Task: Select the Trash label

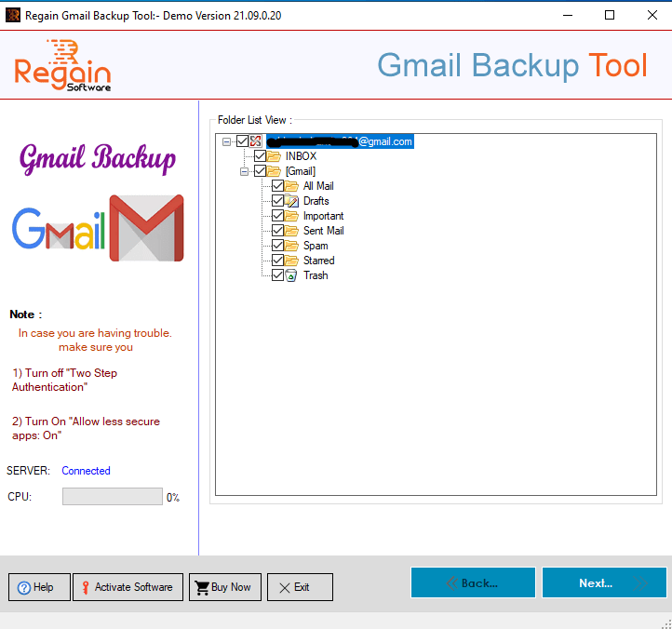Action: [316, 275]
